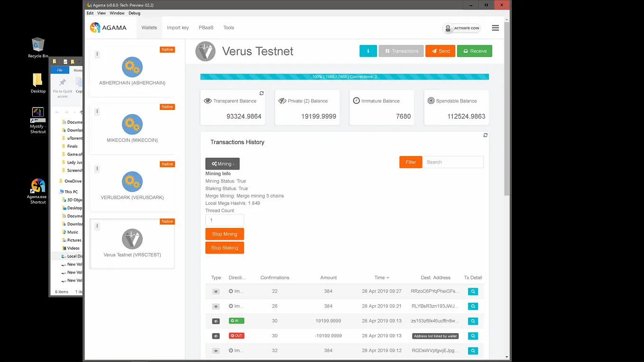Viewport: 644px width, 362px height.
Task: Click the clock icon next to Immature Balance
Action: [357, 101]
